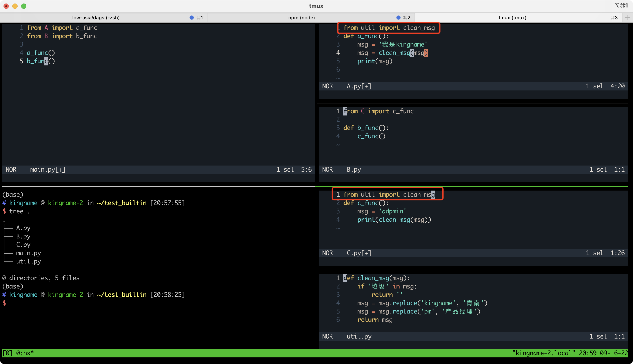Select the npm node terminal tab

pos(302,17)
